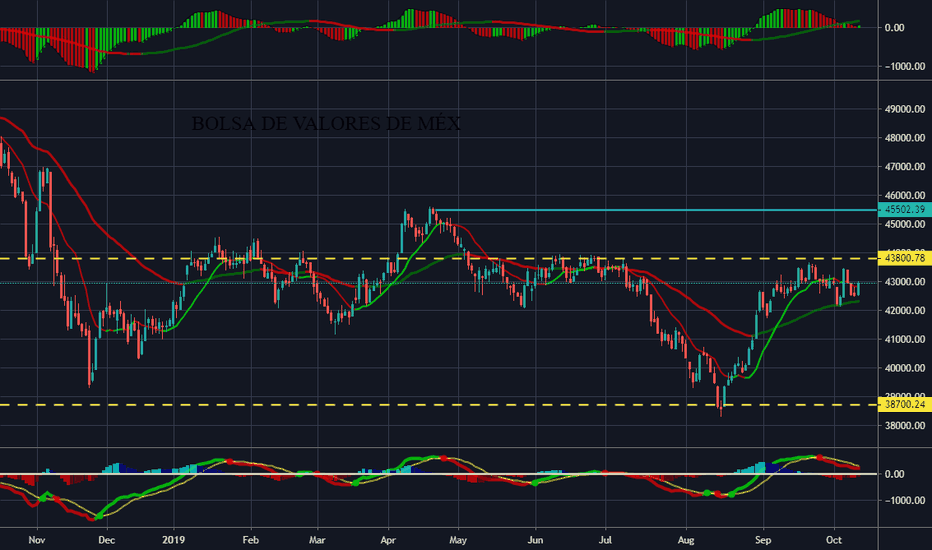Click the 40000.00 price axis label

point(905,368)
